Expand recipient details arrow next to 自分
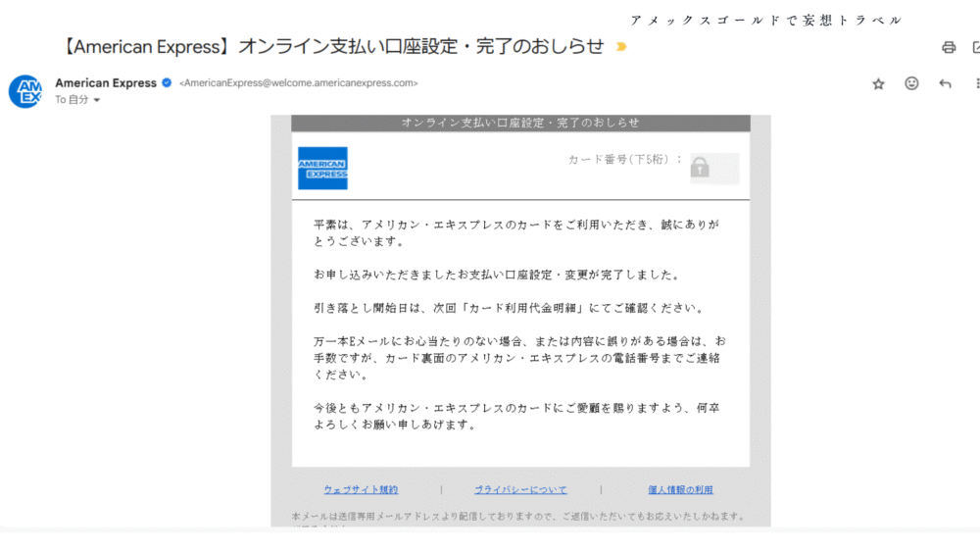The height and width of the screenshot is (552, 980). click(97, 100)
